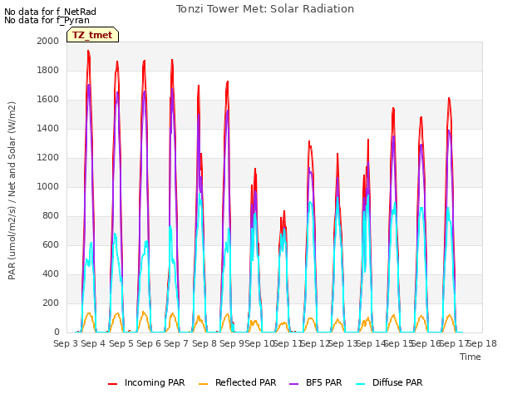The width and height of the screenshot is (532, 399).
Task: Click the 'No data for f_Pyran' message
Action: (x=47, y=20)
